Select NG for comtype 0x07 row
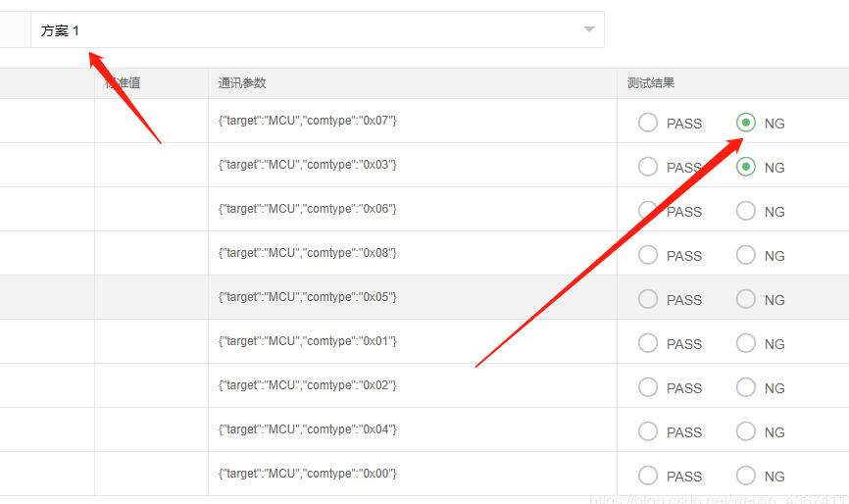Screen dimensions: 849x504 [746, 123]
